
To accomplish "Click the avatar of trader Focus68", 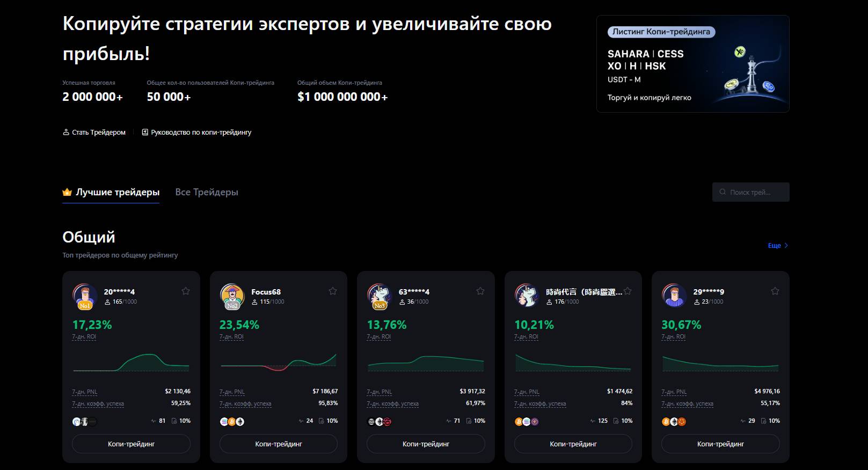I will pos(232,296).
